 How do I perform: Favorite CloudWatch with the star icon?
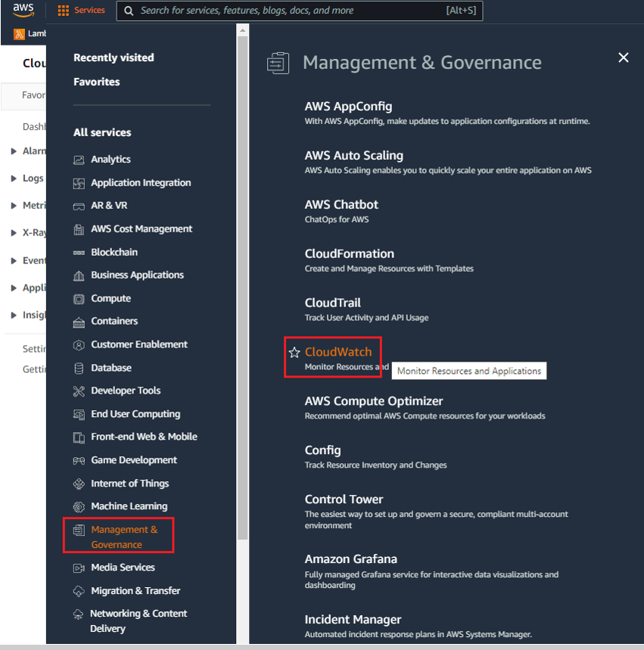tap(294, 353)
